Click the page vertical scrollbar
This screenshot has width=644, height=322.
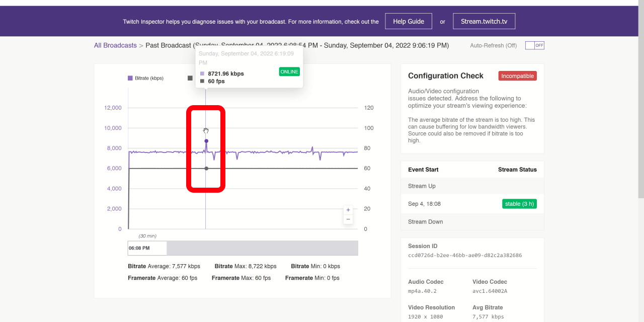640,101
